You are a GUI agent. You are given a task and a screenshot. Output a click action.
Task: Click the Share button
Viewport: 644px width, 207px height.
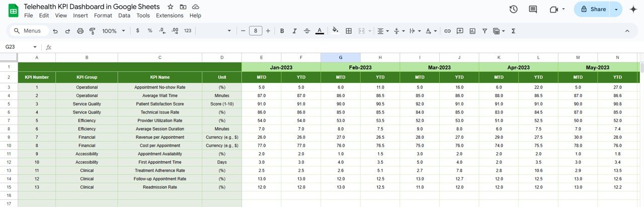[x=593, y=9]
